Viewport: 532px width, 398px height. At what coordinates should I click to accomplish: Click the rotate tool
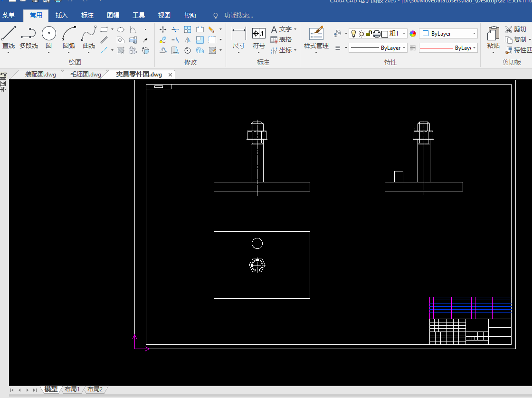188,50
